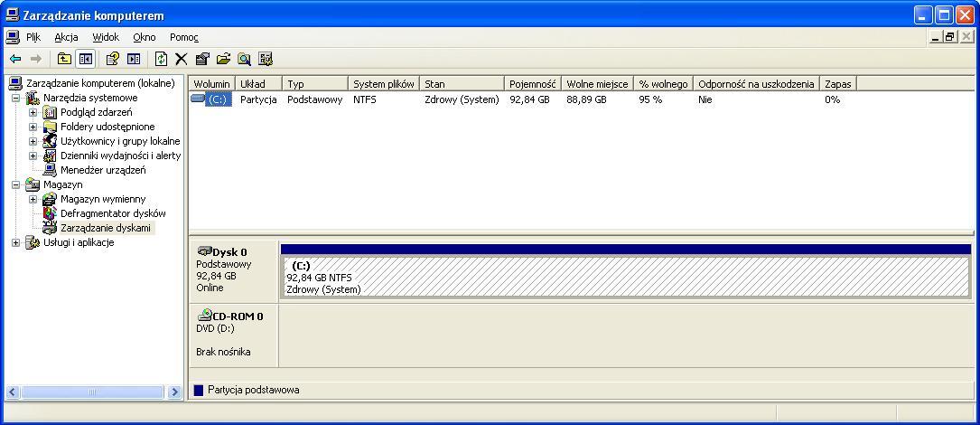Select Menedżer urządzeń in tree

(103, 170)
